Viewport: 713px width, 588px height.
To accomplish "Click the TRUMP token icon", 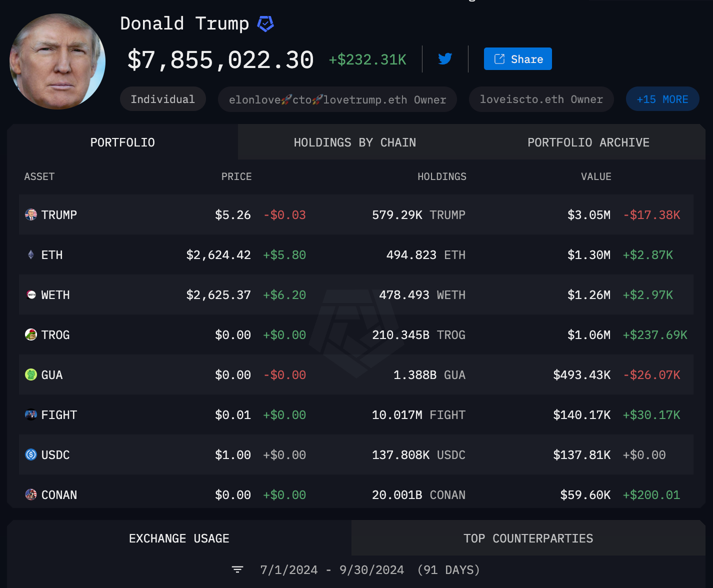I will point(31,214).
